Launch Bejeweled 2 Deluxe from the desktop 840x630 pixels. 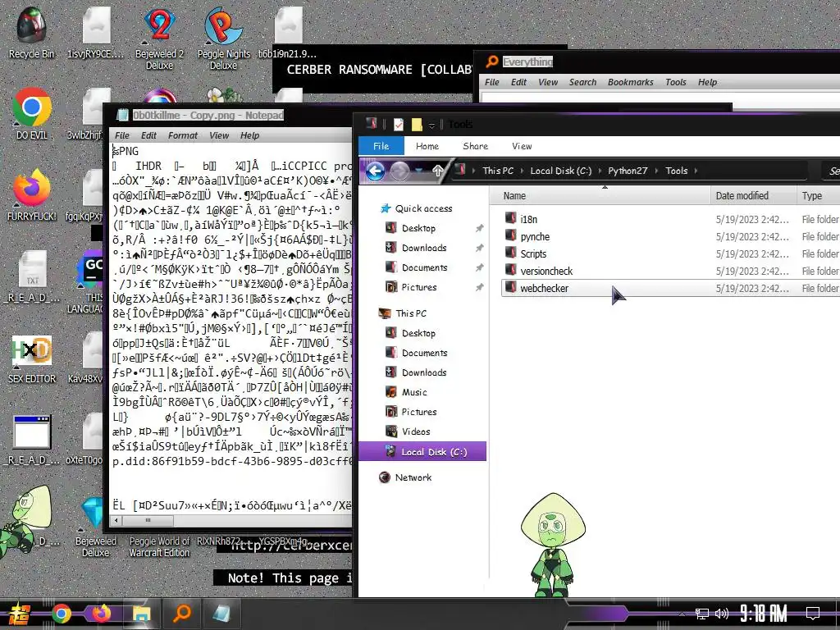pyautogui.click(x=159, y=39)
